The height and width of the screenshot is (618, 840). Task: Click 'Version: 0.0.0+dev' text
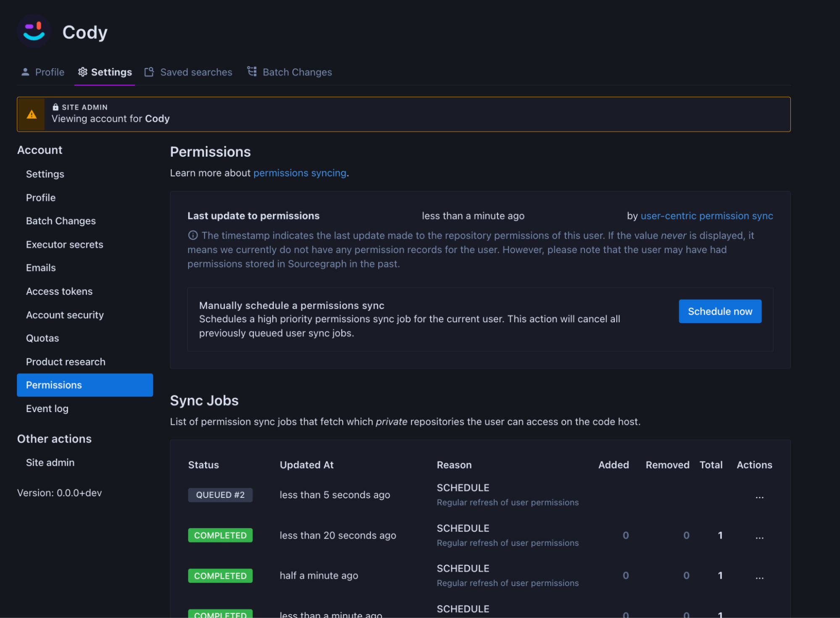[60, 493]
